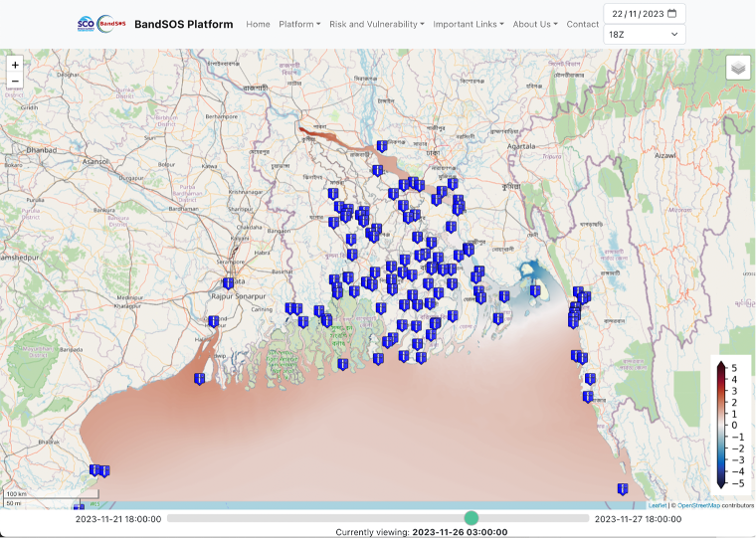
Task: Open the map layers control
Action: click(x=737, y=67)
